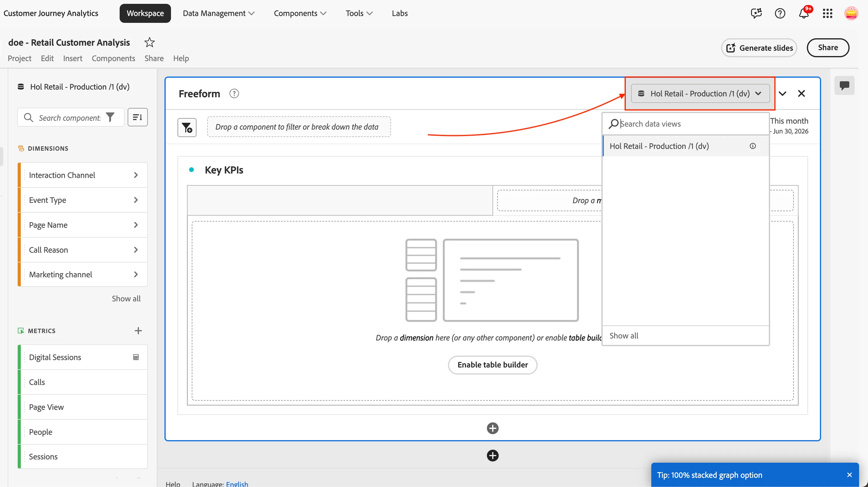Click Enable table builder

492,365
